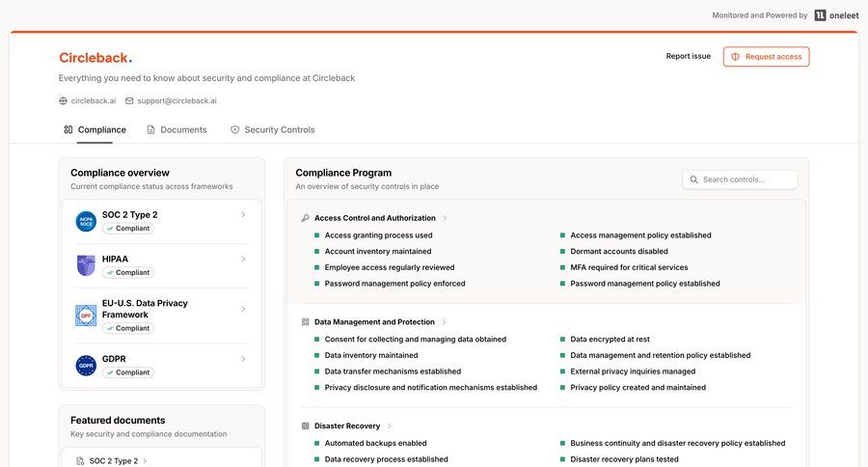Screen dimensions: 868x467
Task: Switch to the Security Controls tab
Action: point(272,129)
